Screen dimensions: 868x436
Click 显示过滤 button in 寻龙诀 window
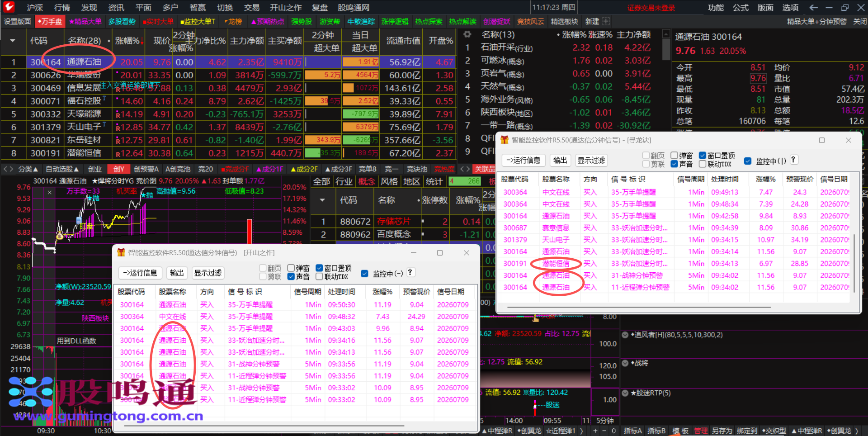(x=591, y=160)
